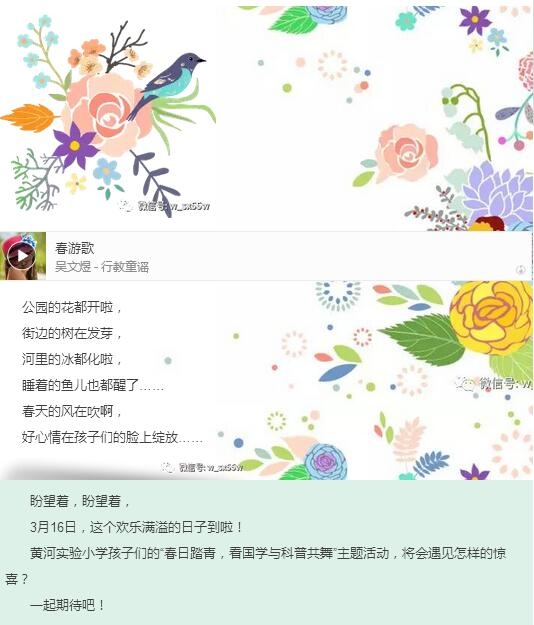Viewport: 534px width, 625px height.
Task: Click the orange leaf beside the pink rose
Action: (x=28, y=118)
